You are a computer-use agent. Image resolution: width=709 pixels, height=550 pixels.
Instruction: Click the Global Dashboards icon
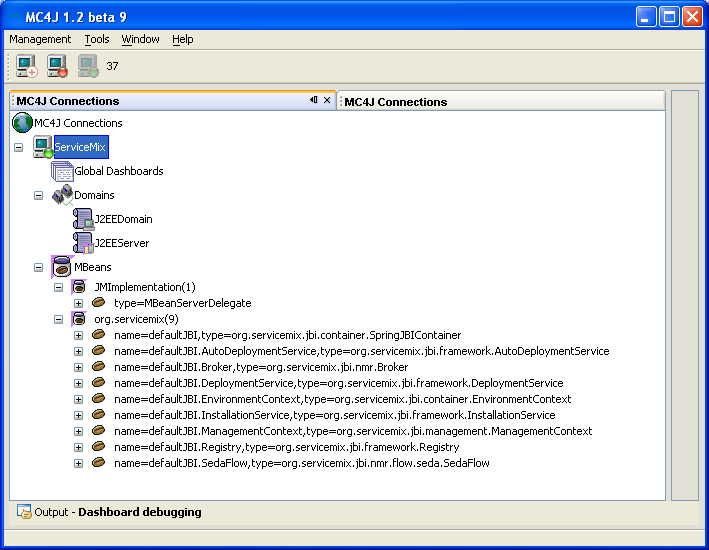(x=62, y=171)
